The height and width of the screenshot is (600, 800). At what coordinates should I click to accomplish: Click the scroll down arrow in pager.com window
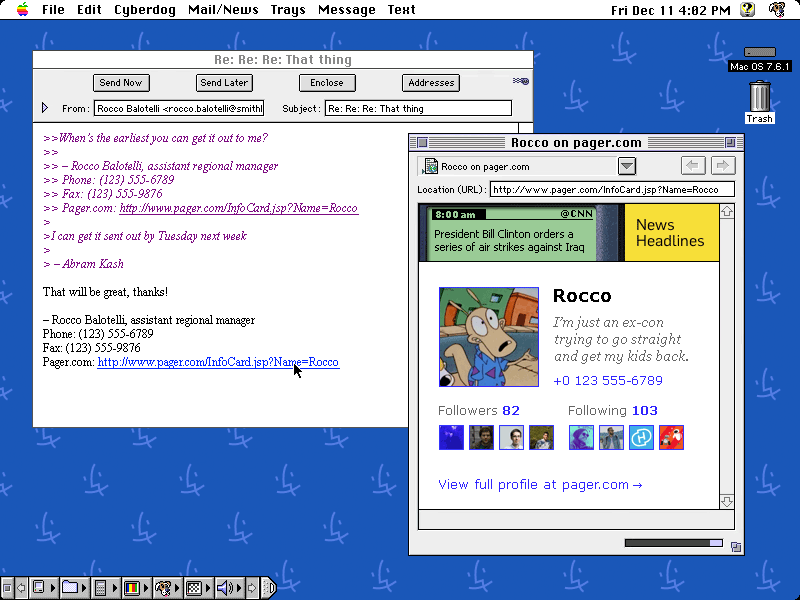point(727,502)
